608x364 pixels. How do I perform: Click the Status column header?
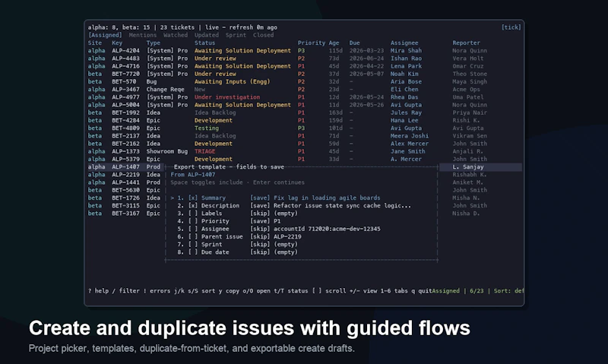[204, 43]
